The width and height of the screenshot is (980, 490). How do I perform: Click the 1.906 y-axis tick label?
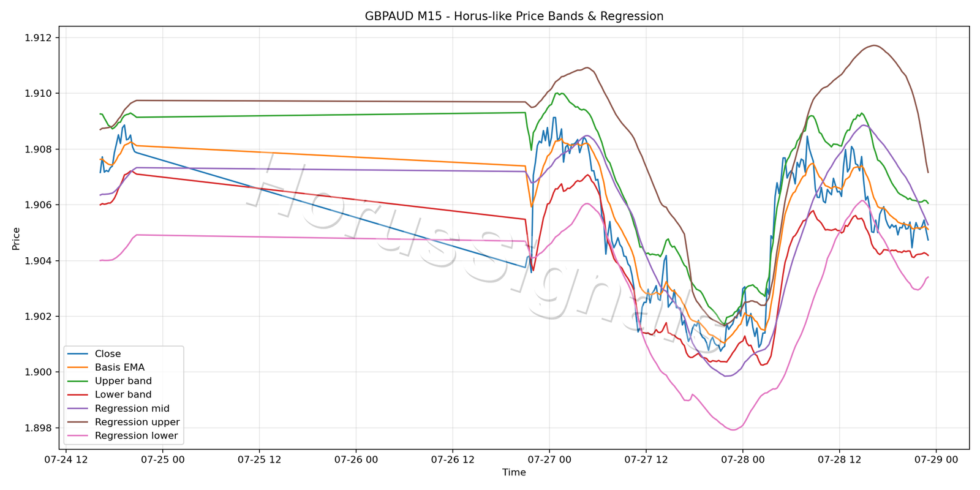pos(38,205)
